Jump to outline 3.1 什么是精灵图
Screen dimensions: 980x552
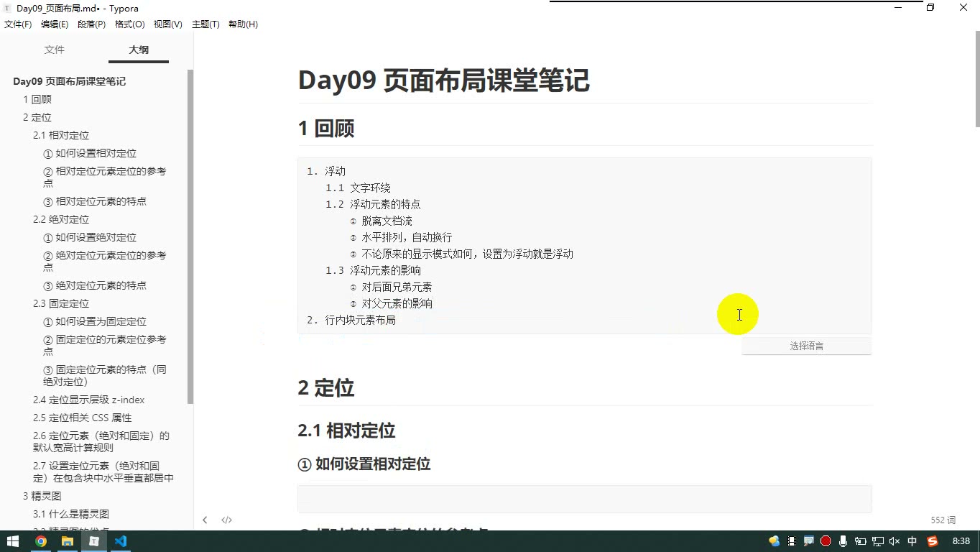(x=71, y=514)
